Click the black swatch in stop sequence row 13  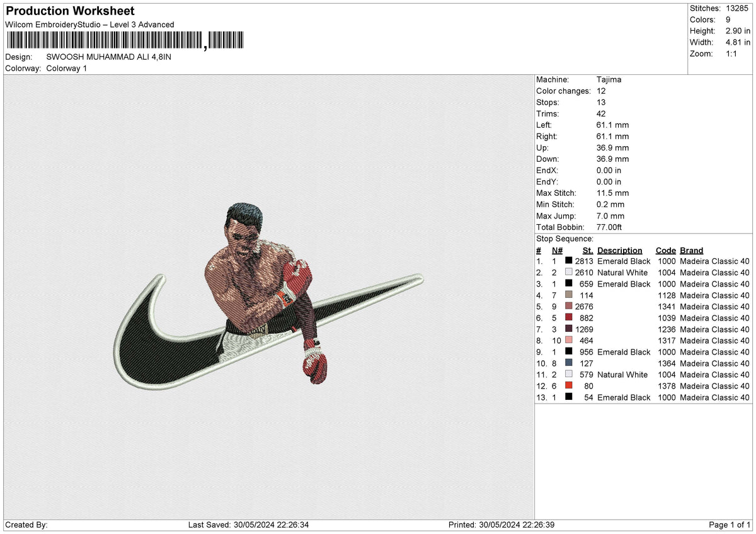tap(569, 397)
